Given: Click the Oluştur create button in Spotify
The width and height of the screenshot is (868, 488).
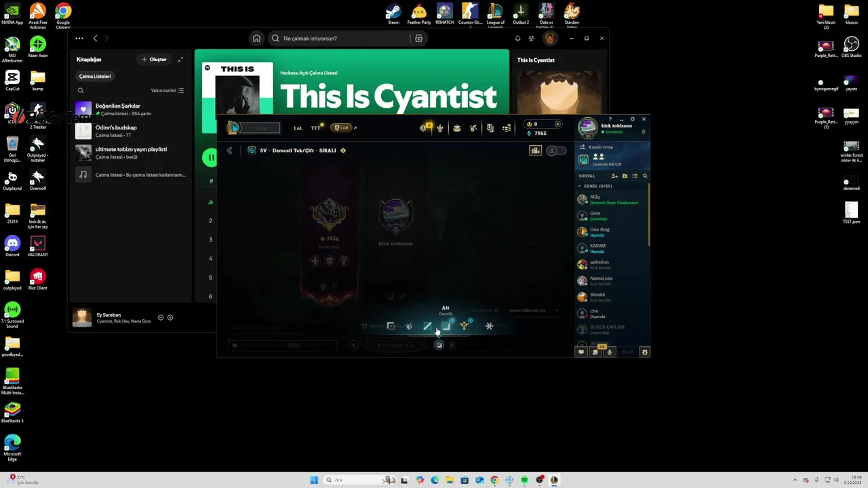Looking at the screenshot, I should click(154, 60).
